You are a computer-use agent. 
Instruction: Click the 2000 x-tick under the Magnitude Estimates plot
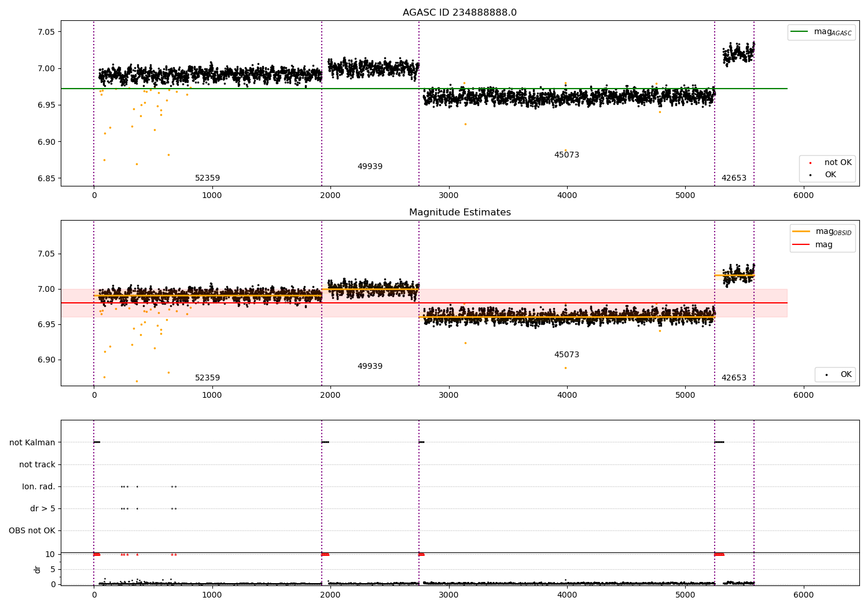[x=330, y=395]
